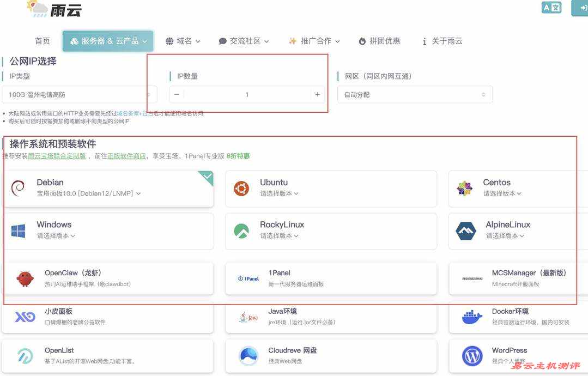Open the 拼团优惠 nav item
Viewport: 588px width, 376px height.
[x=379, y=41]
